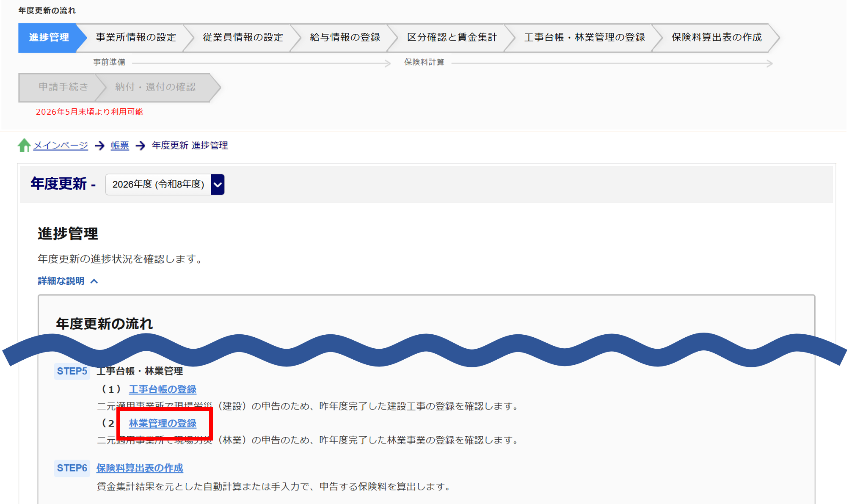Open the 林業管理の登録 link
Viewport: 849px width, 504px height.
tap(163, 423)
